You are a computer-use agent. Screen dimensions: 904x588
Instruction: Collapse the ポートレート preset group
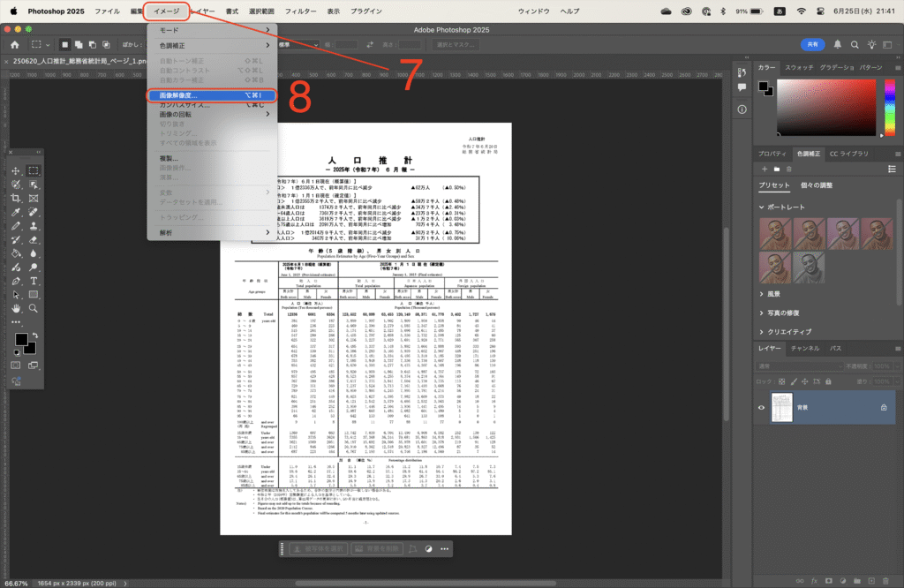click(x=762, y=207)
